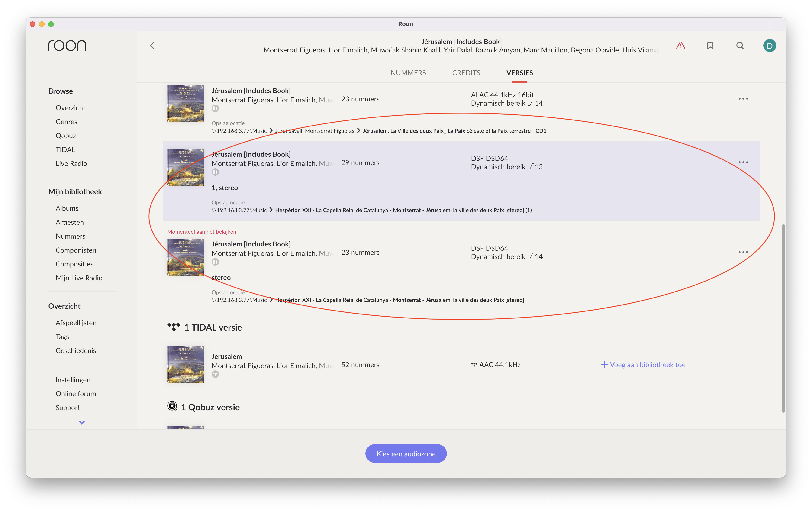Open three-dots menu for 29 nummers version
The width and height of the screenshot is (812, 512).
(x=743, y=162)
